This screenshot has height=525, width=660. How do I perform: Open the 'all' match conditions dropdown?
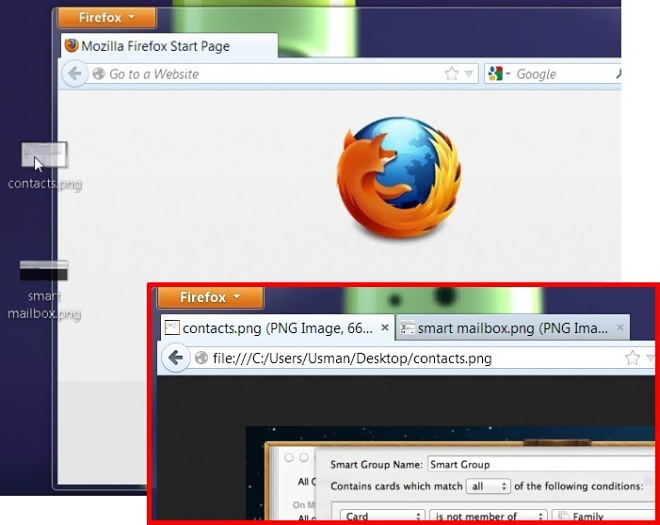(x=488, y=486)
